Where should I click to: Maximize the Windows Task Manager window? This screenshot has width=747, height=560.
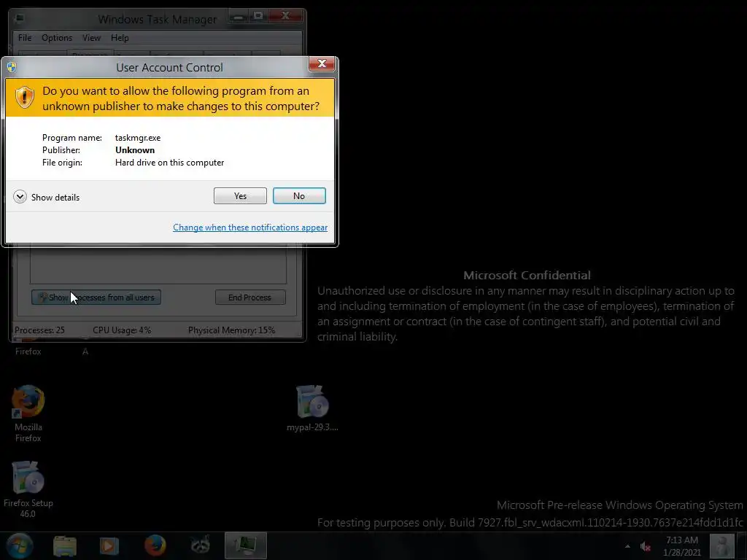coord(258,17)
